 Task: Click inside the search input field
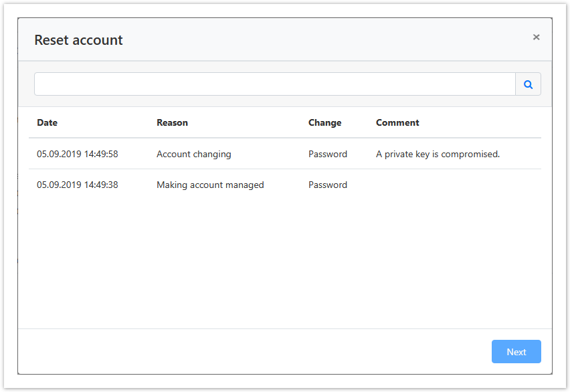(268, 84)
